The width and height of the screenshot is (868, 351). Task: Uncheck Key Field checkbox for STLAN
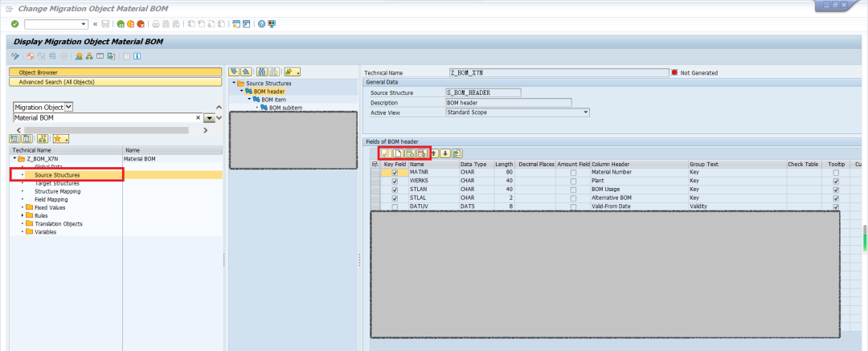pos(395,190)
